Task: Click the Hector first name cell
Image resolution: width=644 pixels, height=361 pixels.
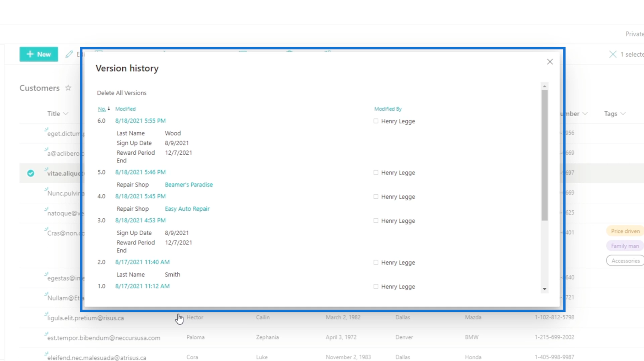Action: click(195, 317)
